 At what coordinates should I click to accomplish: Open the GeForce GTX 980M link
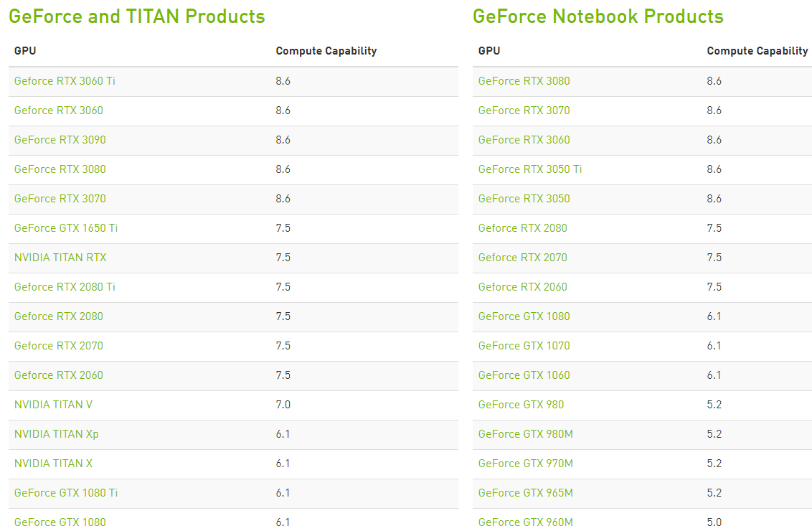[x=526, y=434]
